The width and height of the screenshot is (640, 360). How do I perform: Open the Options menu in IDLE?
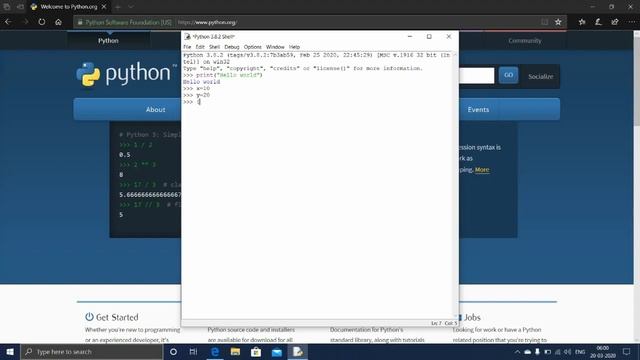tap(253, 47)
